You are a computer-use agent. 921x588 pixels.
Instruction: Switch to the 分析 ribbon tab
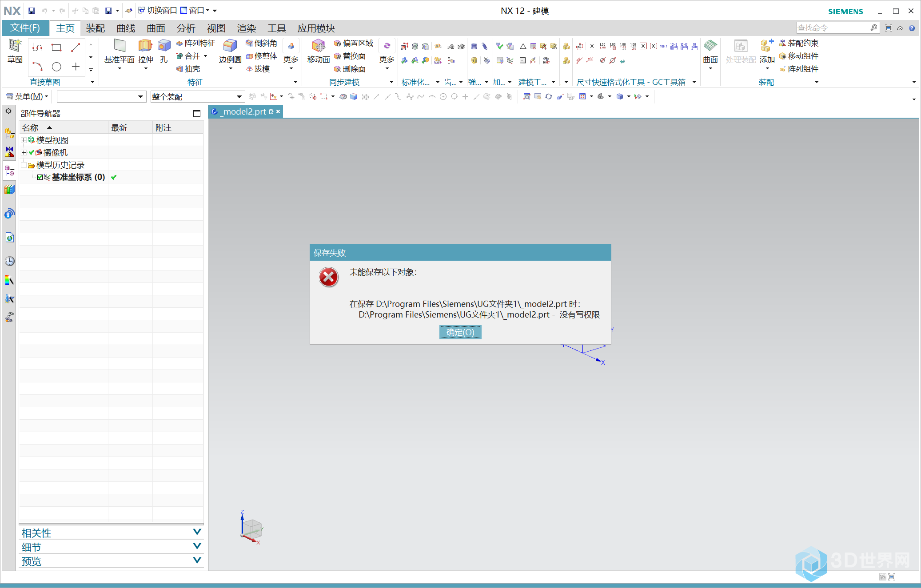pos(186,28)
